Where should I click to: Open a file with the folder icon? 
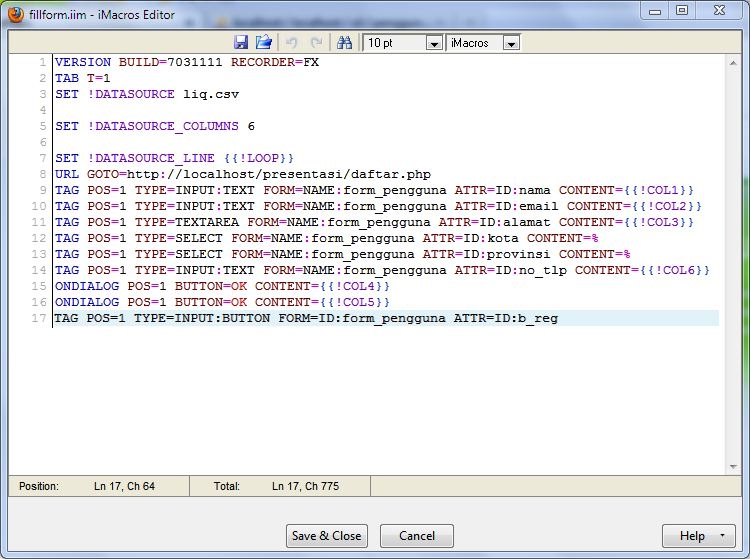pos(264,43)
